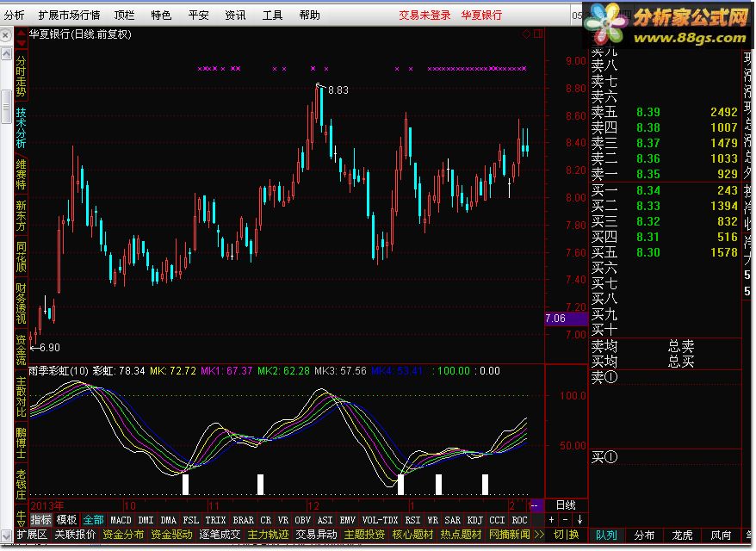Viewport: 756px width, 551px height.
Task: Open the 资金流 side tab
Action: 21,350
